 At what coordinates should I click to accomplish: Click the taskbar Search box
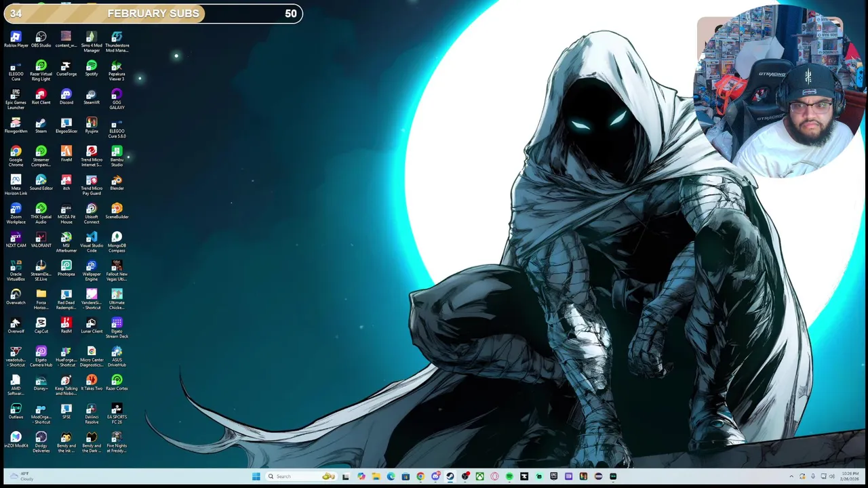(300, 476)
